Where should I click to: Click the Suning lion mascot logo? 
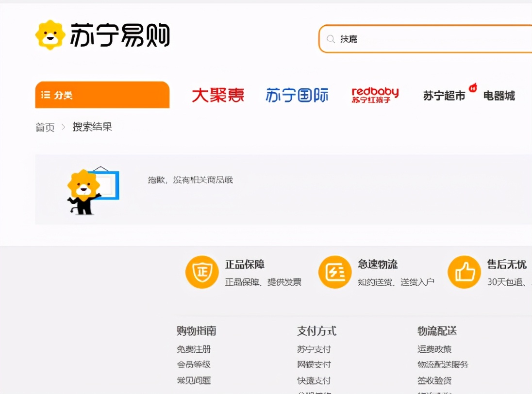click(50, 35)
